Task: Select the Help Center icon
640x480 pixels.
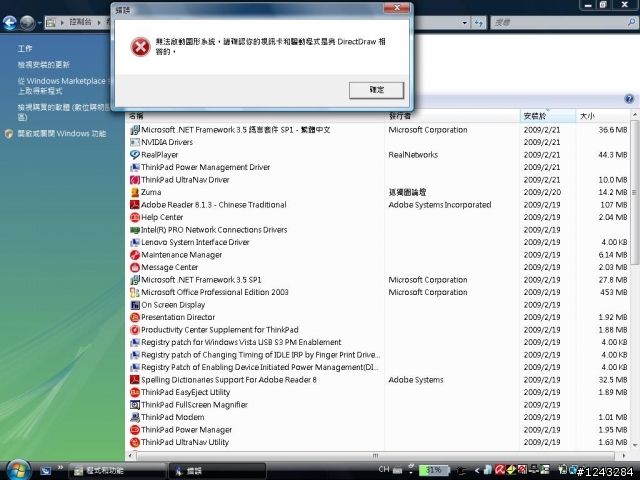Action: point(134,217)
